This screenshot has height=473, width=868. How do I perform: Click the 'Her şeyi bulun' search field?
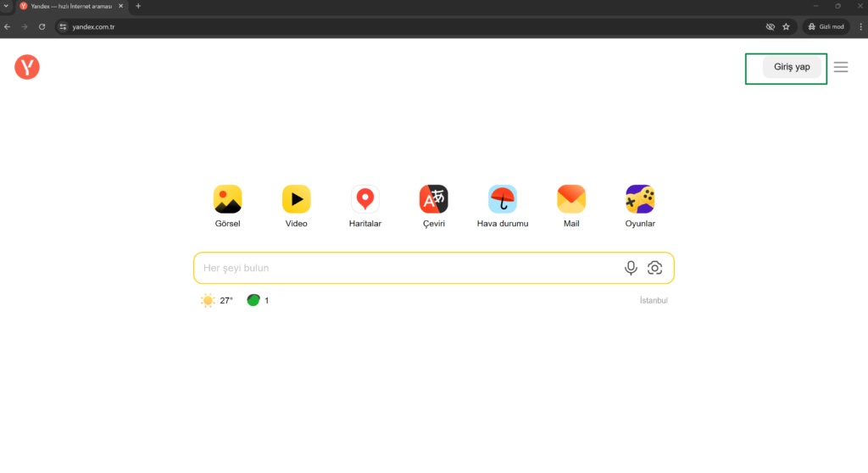tap(407, 268)
